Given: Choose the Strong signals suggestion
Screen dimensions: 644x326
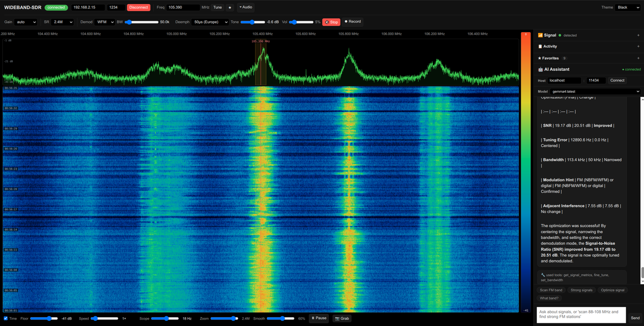Looking at the screenshot, I should 581,290.
